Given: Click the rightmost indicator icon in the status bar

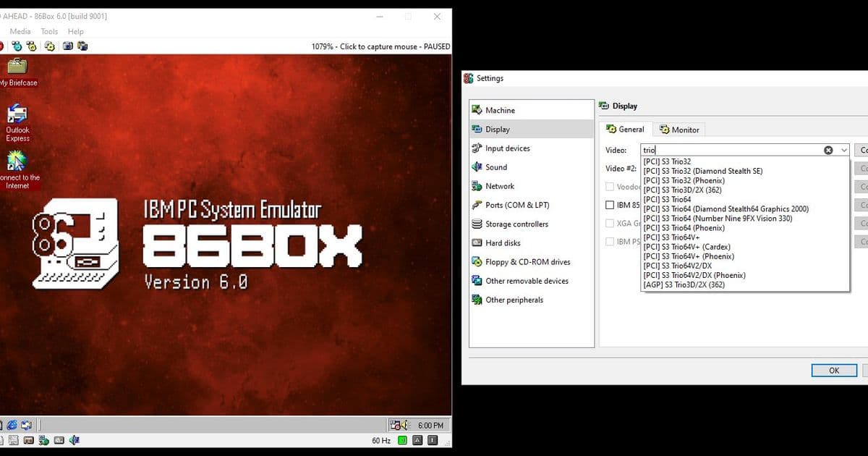Looking at the screenshot, I should [x=433, y=440].
